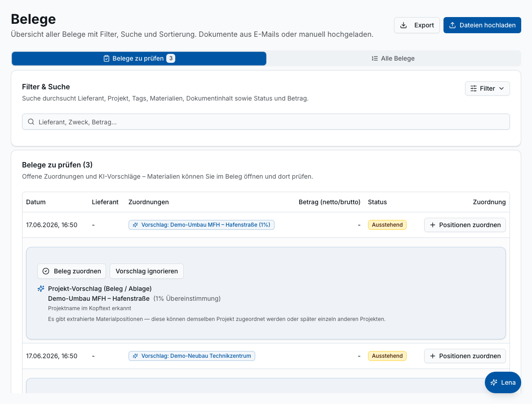
Task: Open the Alle Belege tab
Action: click(x=393, y=58)
